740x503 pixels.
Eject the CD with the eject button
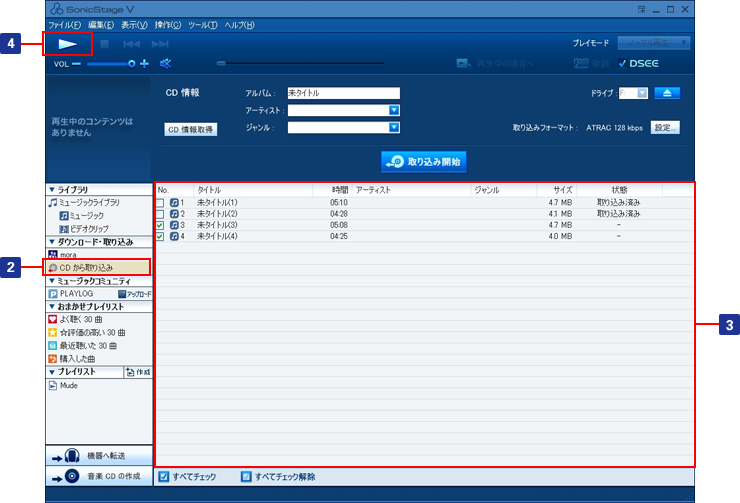(669, 93)
